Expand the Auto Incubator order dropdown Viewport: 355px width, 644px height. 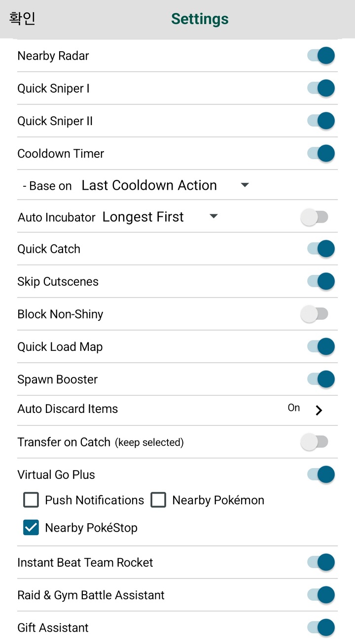click(x=213, y=217)
